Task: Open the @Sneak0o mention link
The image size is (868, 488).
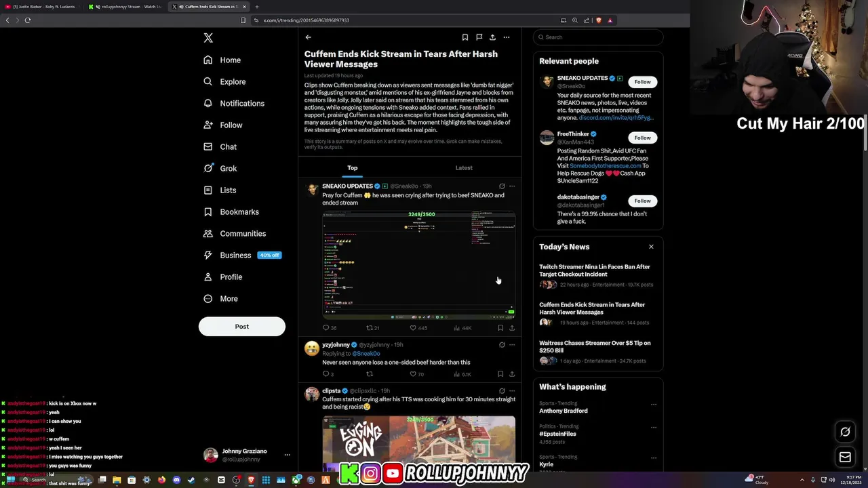Action: [x=366, y=353]
